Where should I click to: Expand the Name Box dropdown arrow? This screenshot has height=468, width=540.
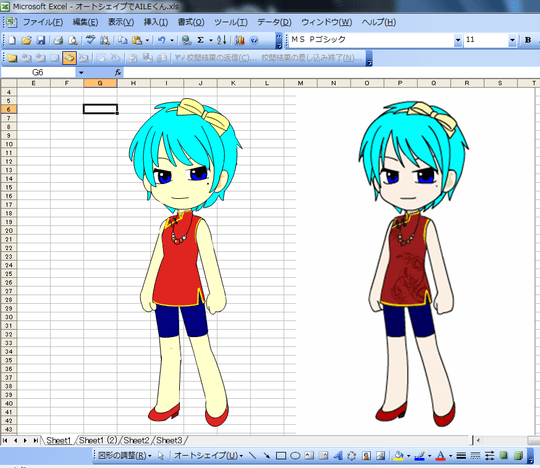pos(81,72)
